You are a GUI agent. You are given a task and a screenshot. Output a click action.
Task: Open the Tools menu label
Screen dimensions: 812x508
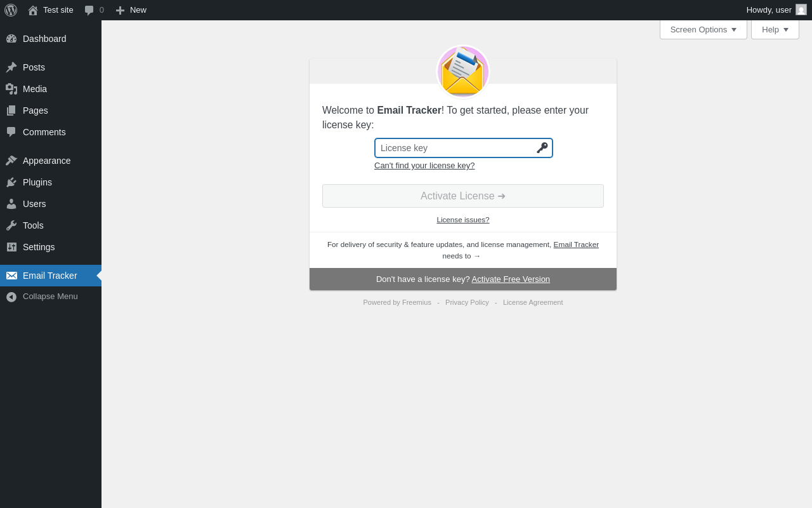click(x=33, y=225)
